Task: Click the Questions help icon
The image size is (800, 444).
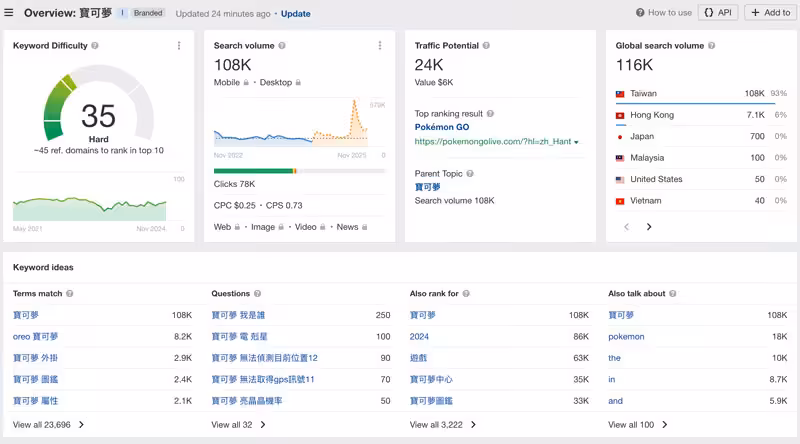Action: click(x=258, y=293)
